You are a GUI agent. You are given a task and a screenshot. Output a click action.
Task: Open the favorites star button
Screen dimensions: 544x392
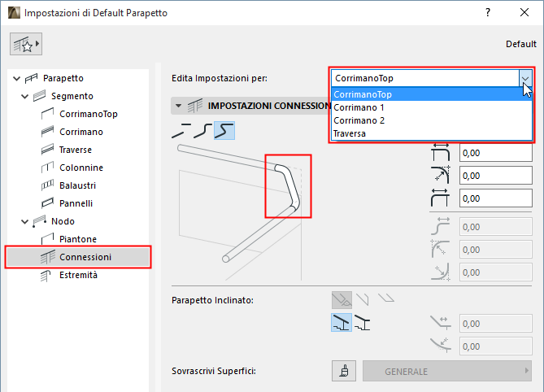click(x=26, y=45)
